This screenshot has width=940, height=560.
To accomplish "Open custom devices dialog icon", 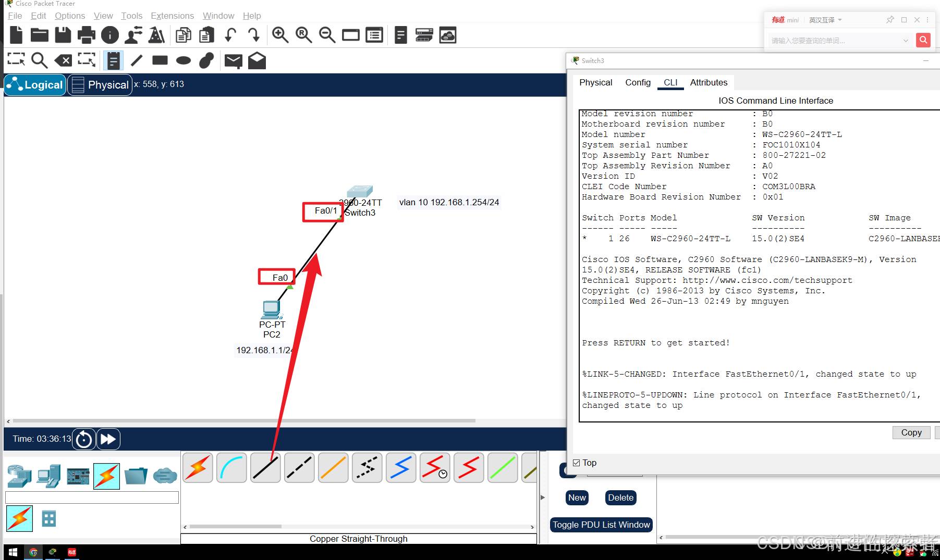I will click(x=374, y=35).
